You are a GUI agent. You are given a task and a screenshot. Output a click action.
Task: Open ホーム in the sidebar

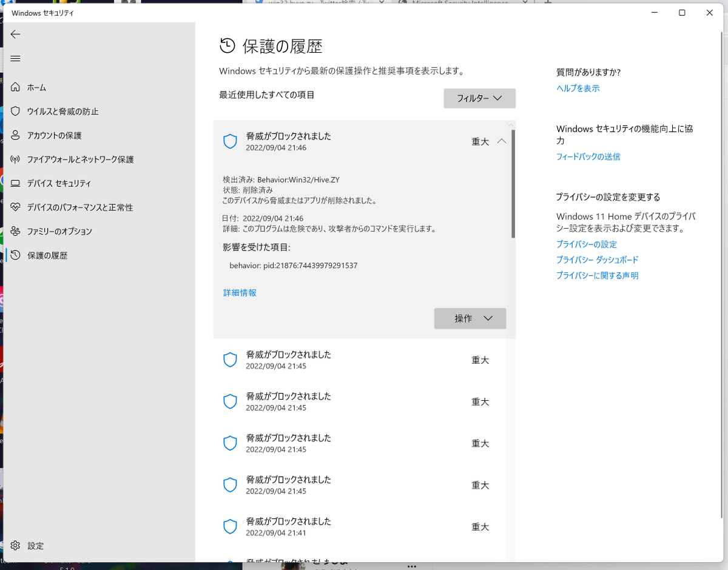[x=36, y=87]
